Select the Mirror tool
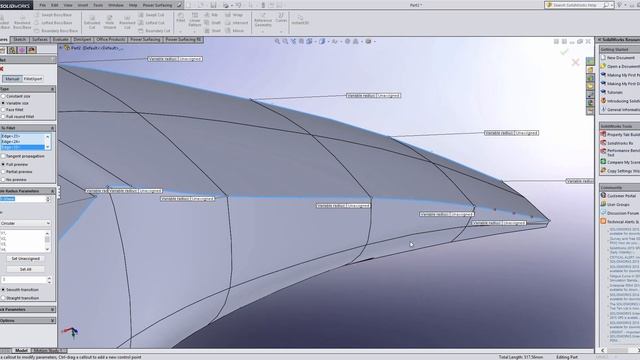 point(235,31)
